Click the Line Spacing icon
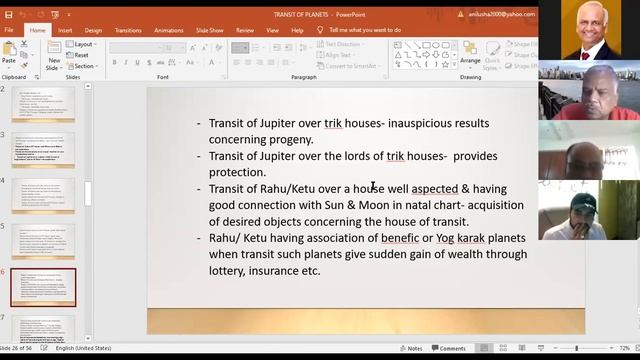Viewport: 640px width, 360px height. (303, 48)
